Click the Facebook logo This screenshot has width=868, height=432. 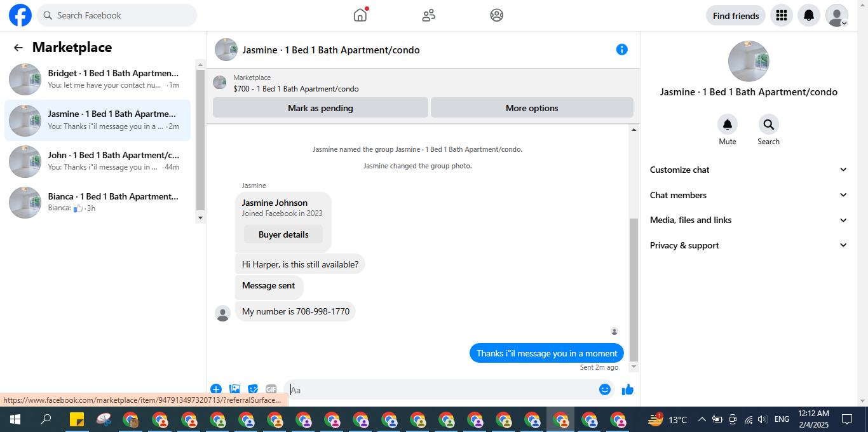(x=20, y=15)
